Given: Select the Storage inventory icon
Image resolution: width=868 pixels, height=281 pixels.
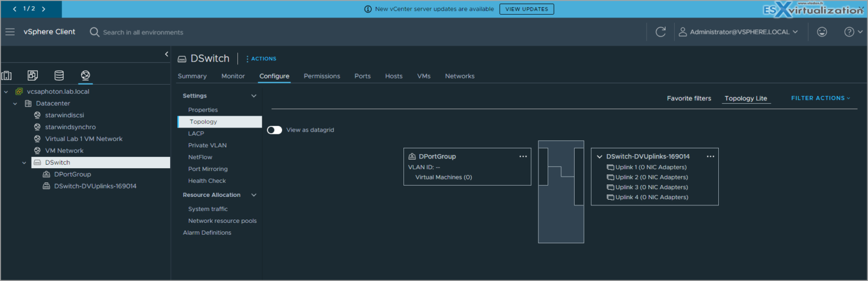Looking at the screenshot, I should click(59, 76).
